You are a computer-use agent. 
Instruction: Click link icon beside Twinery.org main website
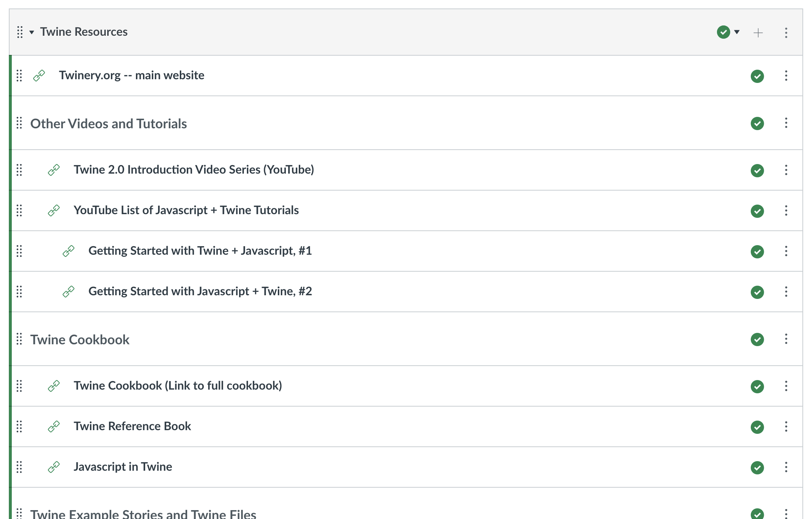click(39, 76)
